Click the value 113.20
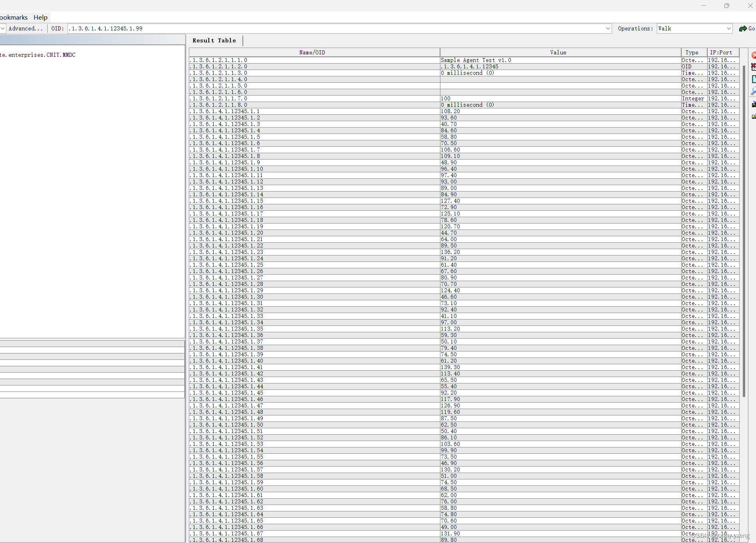The image size is (756, 543). (450, 329)
